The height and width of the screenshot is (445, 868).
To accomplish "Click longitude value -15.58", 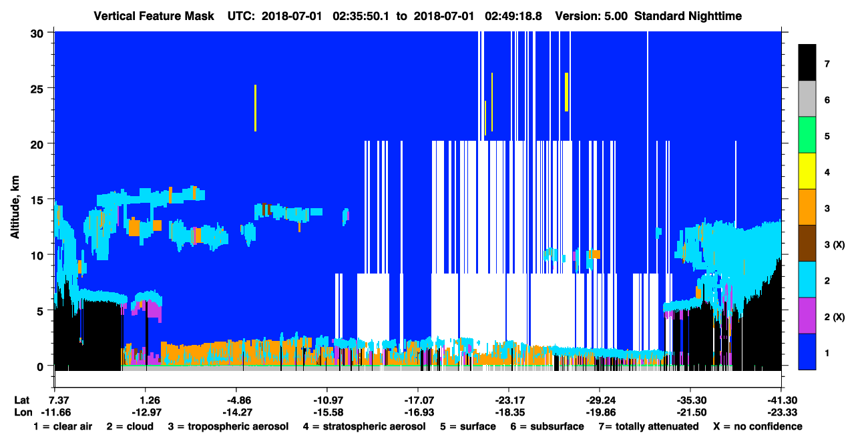I will pyautogui.click(x=327, y=412).
